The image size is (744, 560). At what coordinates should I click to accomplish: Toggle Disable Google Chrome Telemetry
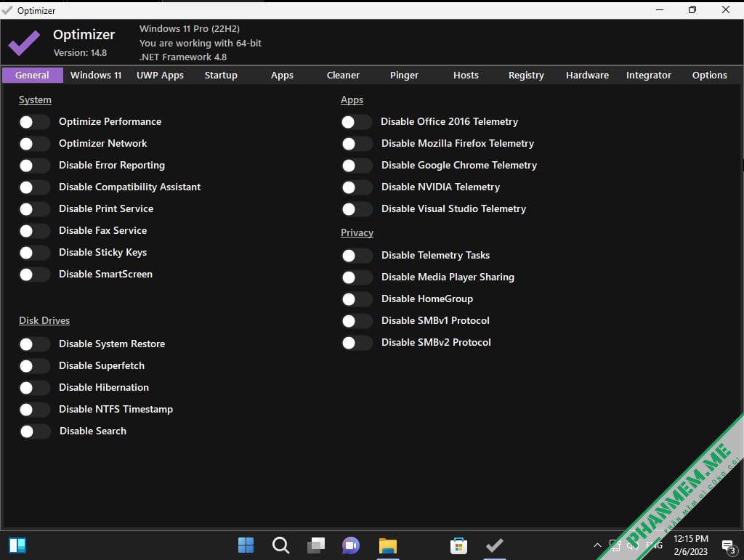tap(357, 166)
